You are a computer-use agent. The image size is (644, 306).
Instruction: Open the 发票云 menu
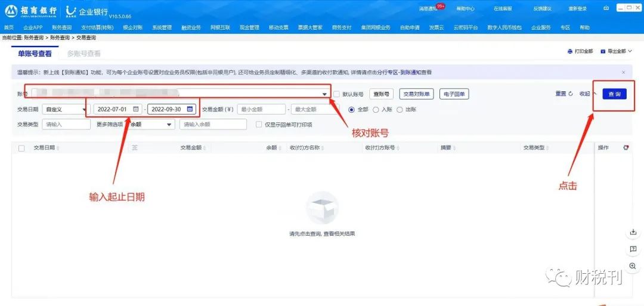(x=436, y=27)
